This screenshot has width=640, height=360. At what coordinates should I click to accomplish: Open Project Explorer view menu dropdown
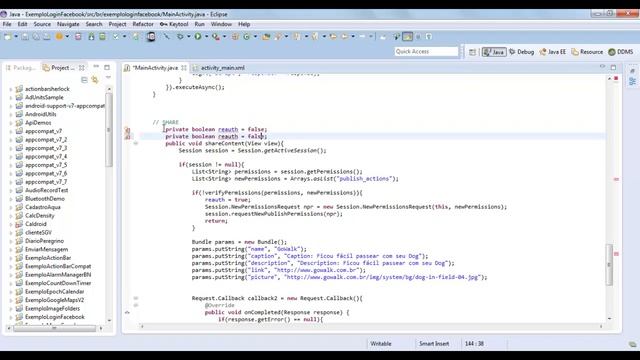click(x=108, y=78)
